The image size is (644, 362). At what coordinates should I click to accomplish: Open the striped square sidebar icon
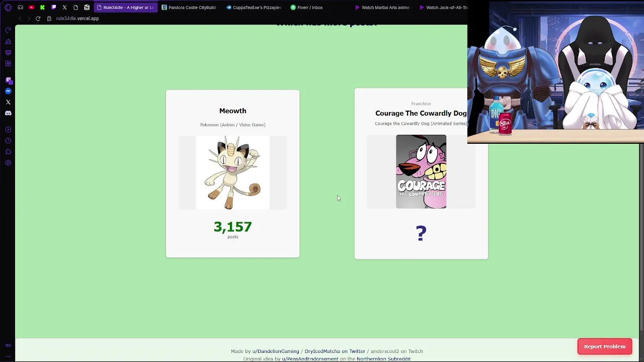pos(8,53)
